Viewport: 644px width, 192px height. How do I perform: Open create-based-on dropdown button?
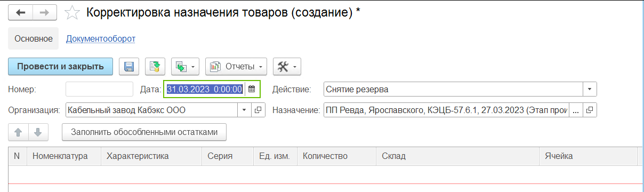(x=186, y=67)
